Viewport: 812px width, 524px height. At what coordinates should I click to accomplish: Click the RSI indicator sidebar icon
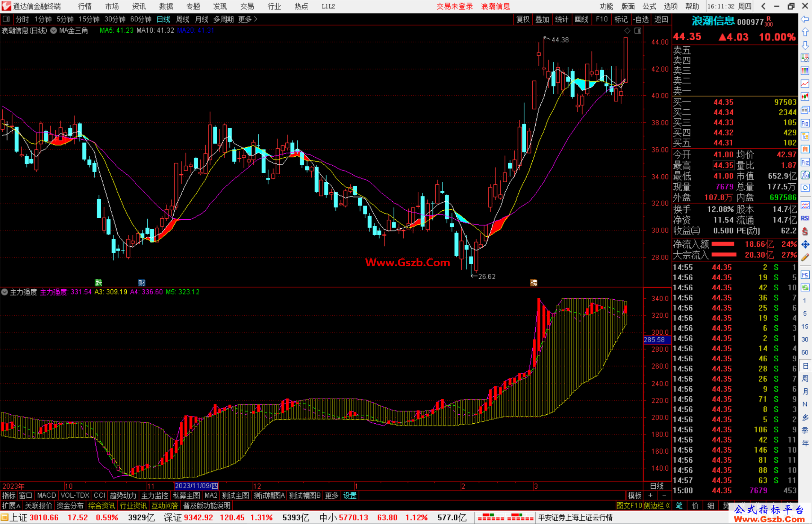point(805,218)
